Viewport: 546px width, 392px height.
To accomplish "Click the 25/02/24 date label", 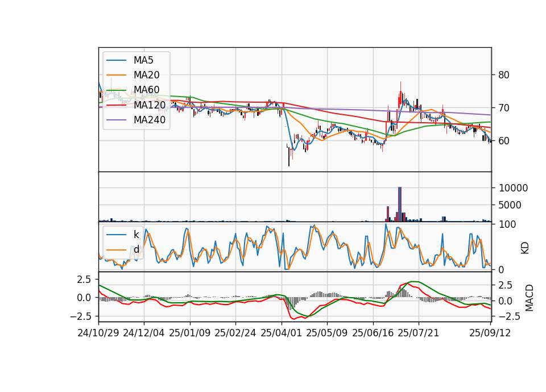I will tap(235, 333).
